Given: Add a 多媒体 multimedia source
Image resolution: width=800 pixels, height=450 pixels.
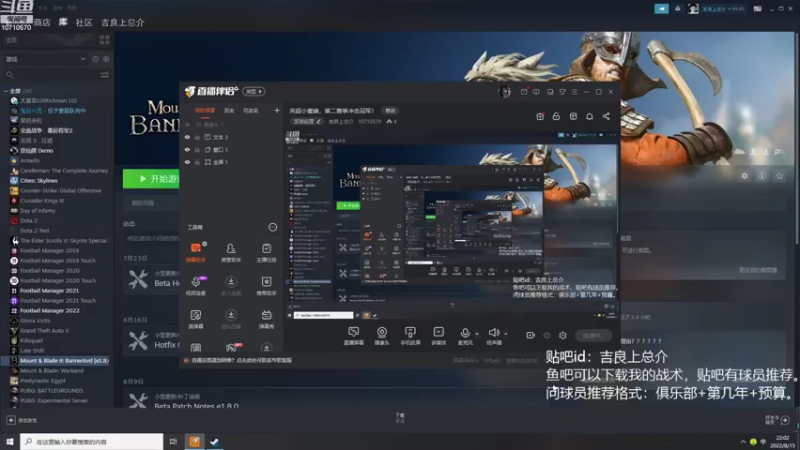Looking at the screenshot, I should click(x=438, y=336).
